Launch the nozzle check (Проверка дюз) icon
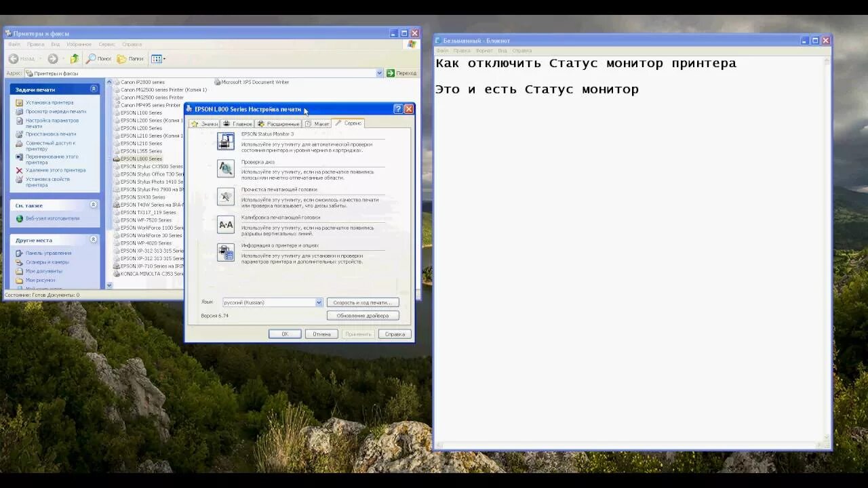 tap(226, 168)
